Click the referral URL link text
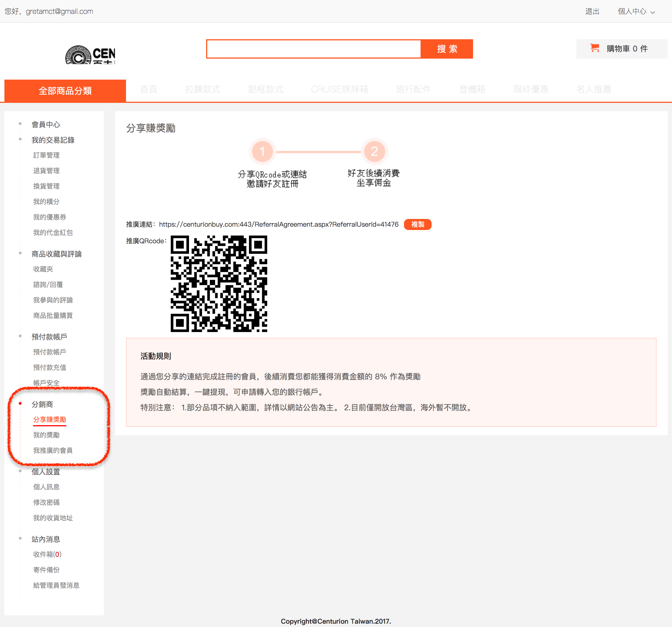This screenshot has height=627, width=672. 279,224
